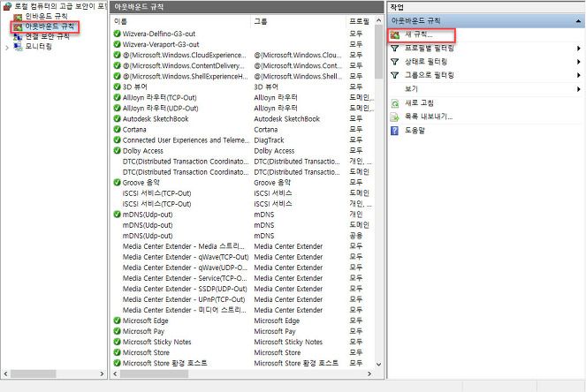Select 인바운드 규칙 in the tree

pos(46,17)
